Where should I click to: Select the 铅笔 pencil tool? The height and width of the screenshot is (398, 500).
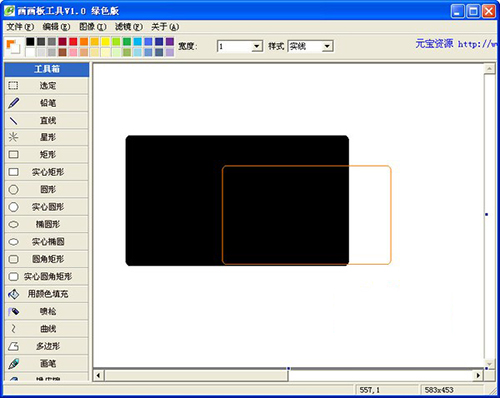[47, 103]
